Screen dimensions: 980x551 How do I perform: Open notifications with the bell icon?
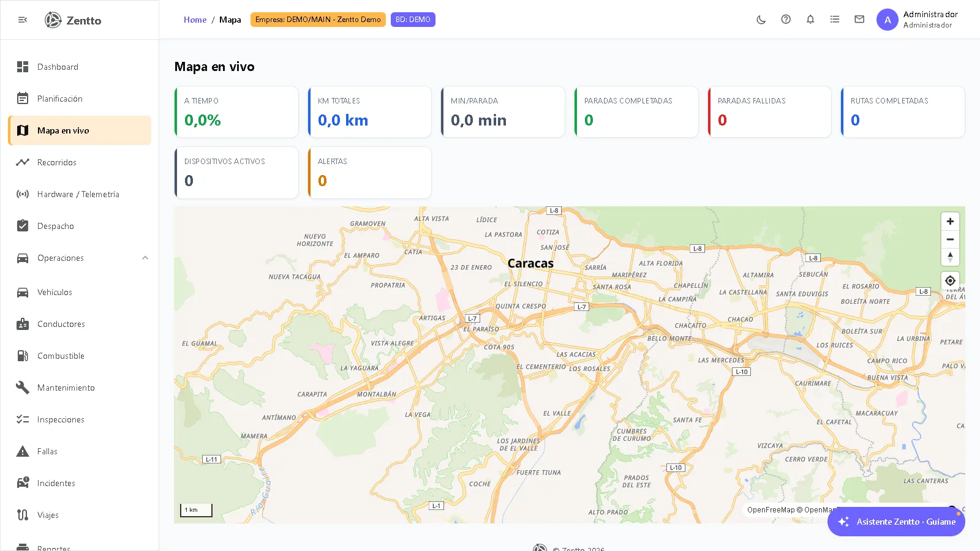tap(810, 20)
